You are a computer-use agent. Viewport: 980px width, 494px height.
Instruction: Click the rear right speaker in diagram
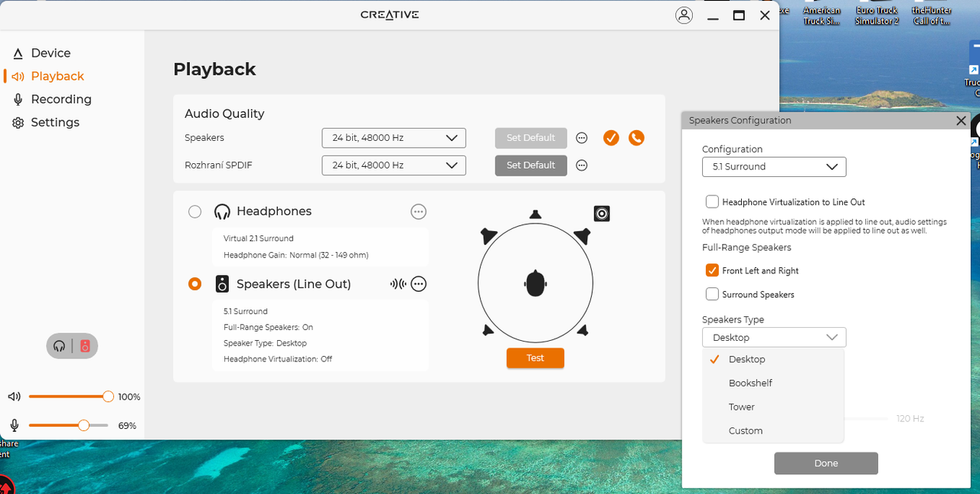(583, 330)
